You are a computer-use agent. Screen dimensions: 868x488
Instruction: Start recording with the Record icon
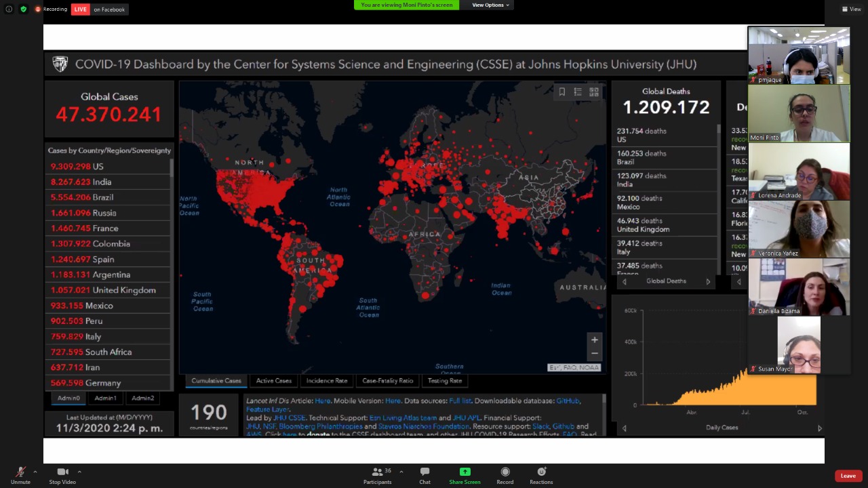(505, 472)
